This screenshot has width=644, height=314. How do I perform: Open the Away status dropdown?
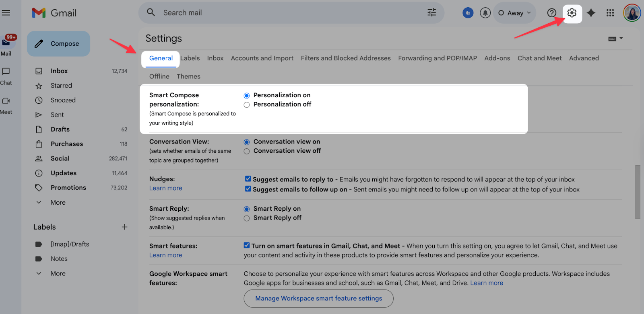[515, 13]
